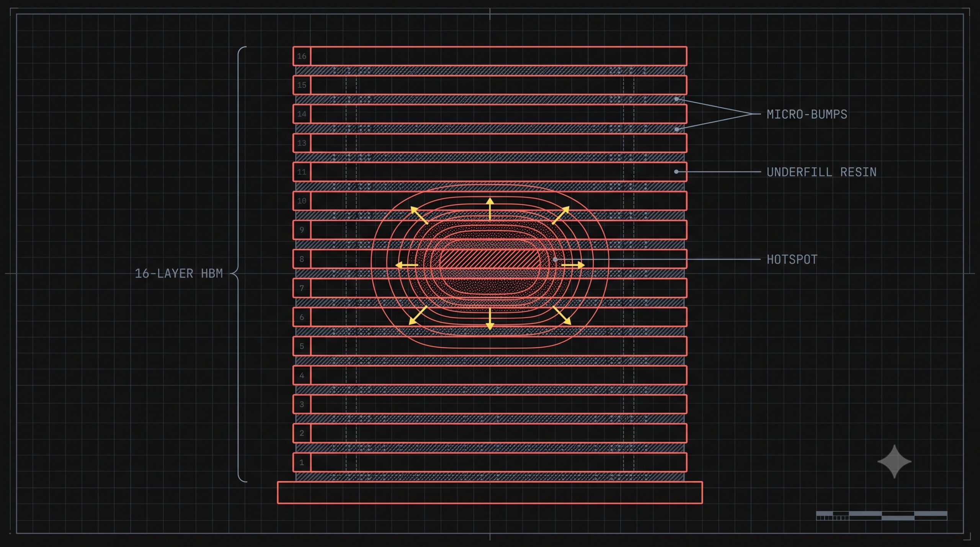Image resolution: width=980 pixels, height=547 pixels.
Task: Click the scale bar graphic
Action: tap(882, 516)
